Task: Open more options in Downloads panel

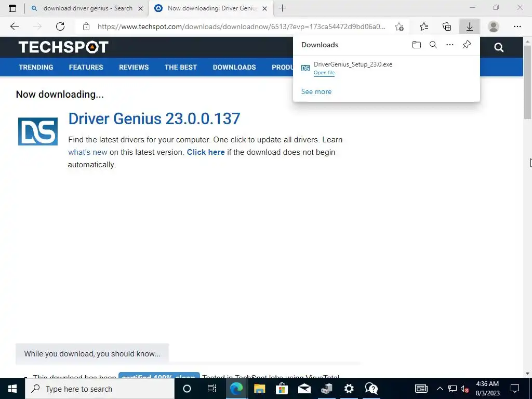Action: coord(450,45)
